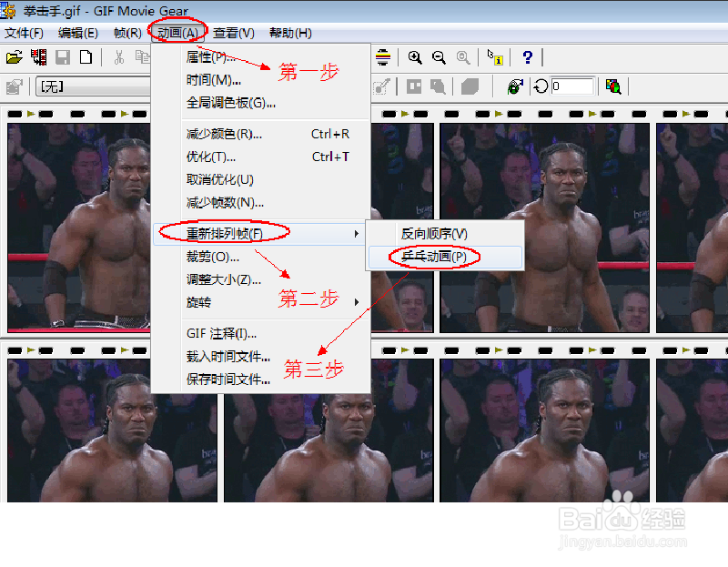This screenshot has height=567, width=728.
Task: Open the 文件(F) menu
Action: click(24, 33)
